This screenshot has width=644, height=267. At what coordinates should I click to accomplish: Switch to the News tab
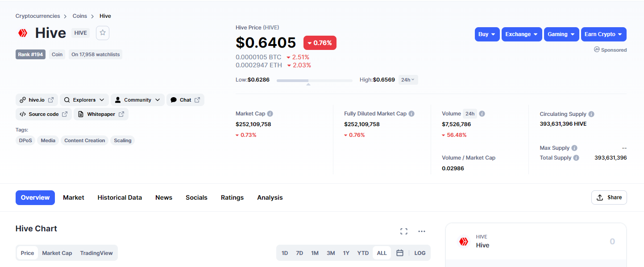[x=164, y=197]
